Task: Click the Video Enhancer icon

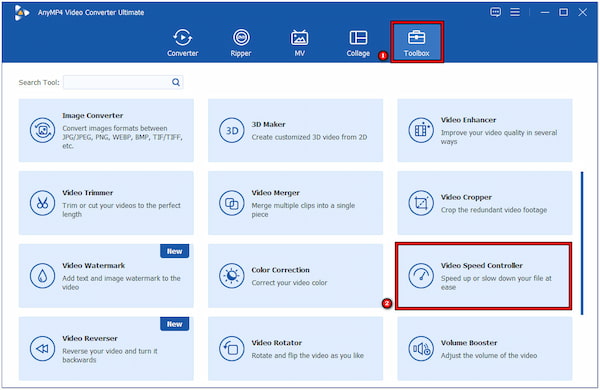Action: [x=421, y=130]
